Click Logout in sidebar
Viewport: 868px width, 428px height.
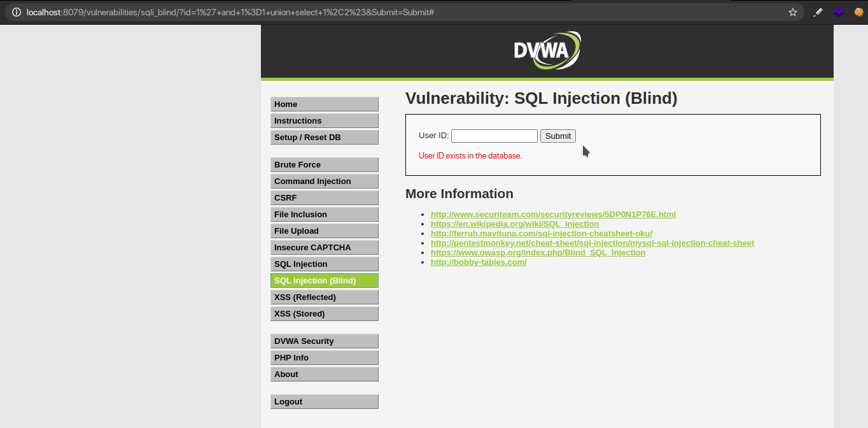click(x=325, y=401)
